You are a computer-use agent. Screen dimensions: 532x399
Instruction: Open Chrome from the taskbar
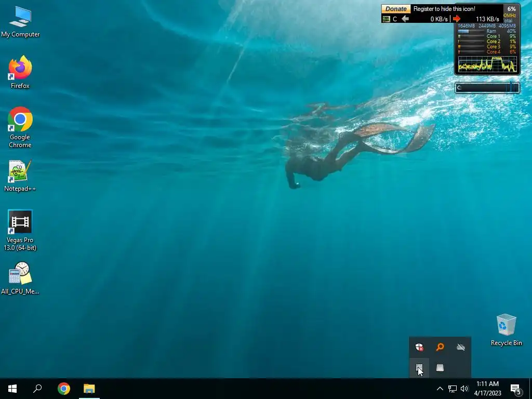coord(64,389)
